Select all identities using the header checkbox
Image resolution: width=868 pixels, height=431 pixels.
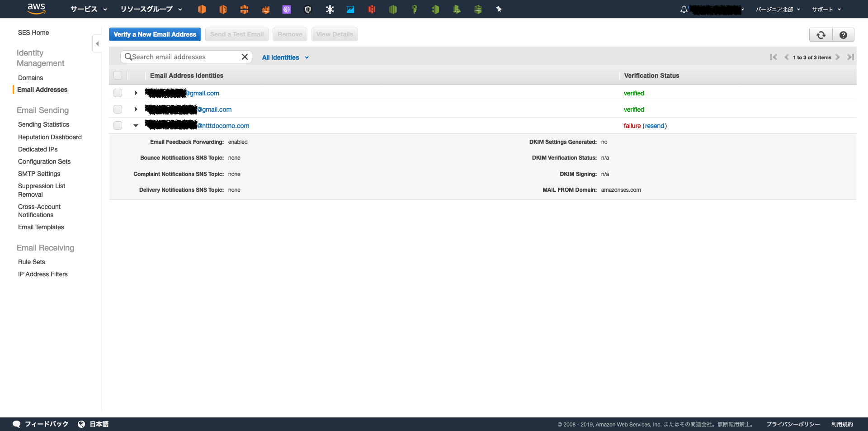[118, 75]
